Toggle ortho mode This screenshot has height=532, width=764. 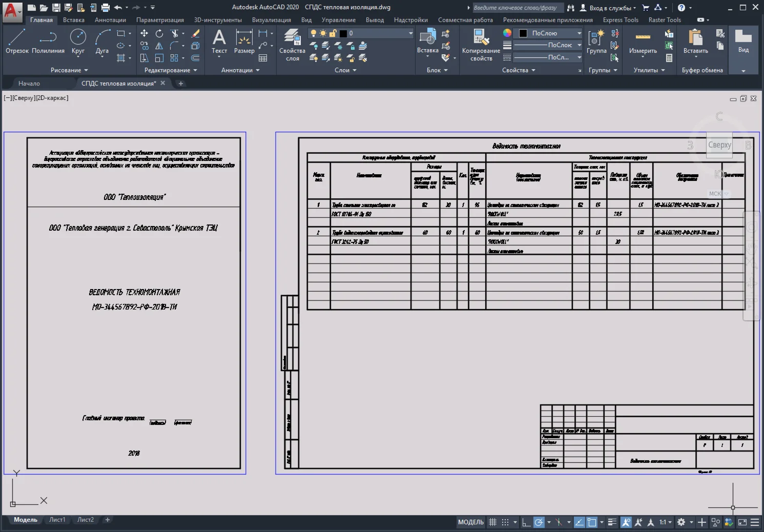pyautogui.click(x=526, y=522)
